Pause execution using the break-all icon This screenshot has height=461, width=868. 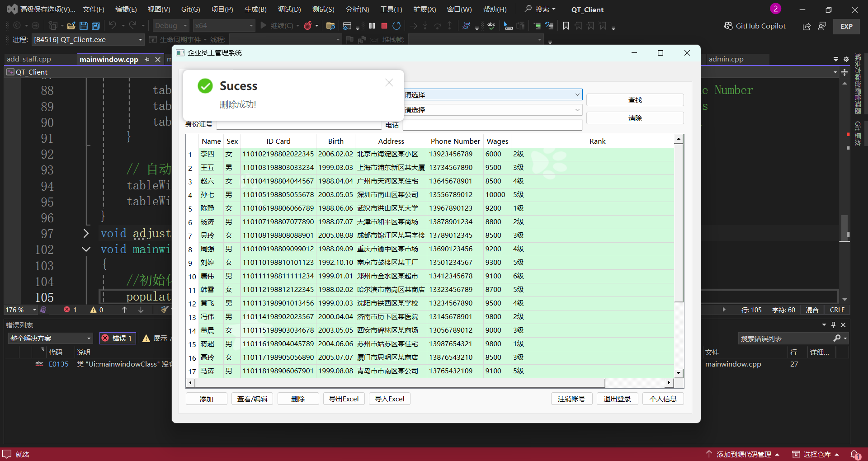pos(372,26)
